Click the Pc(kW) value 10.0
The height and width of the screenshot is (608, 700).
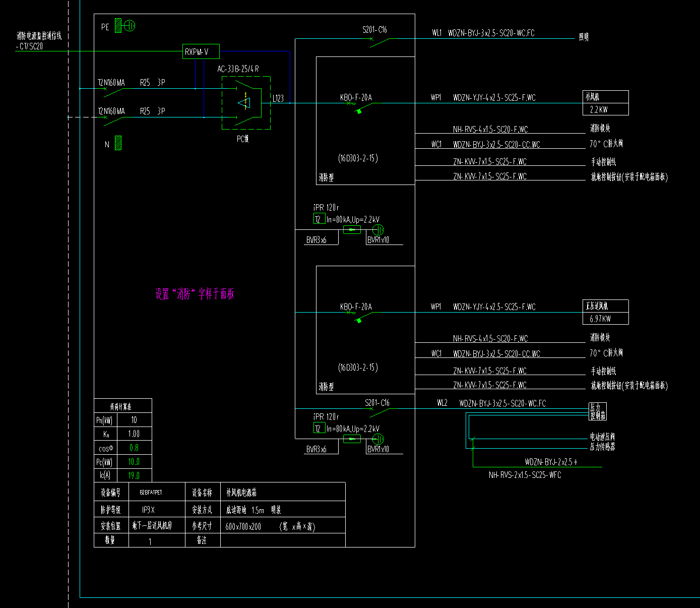134,461
